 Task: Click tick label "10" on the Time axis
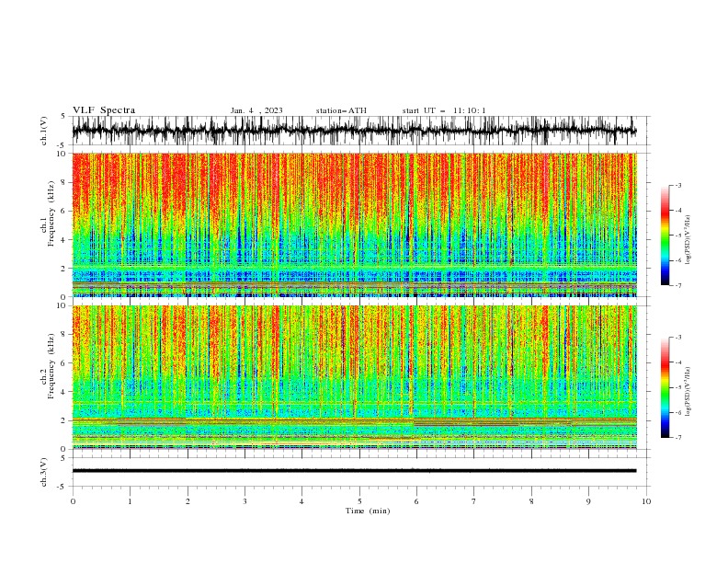pyautogui.click(x=646, y=501)
